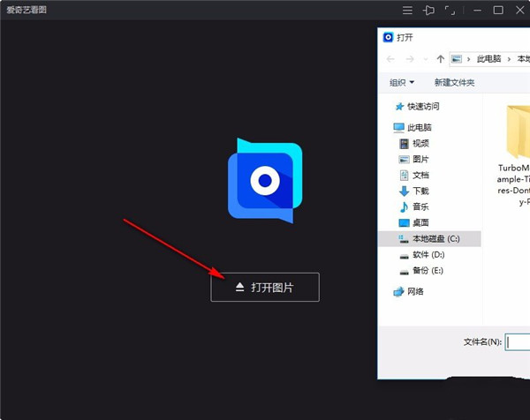530x420 pixels.
Task: Open 网络 network location
Action: click(414, 291)
